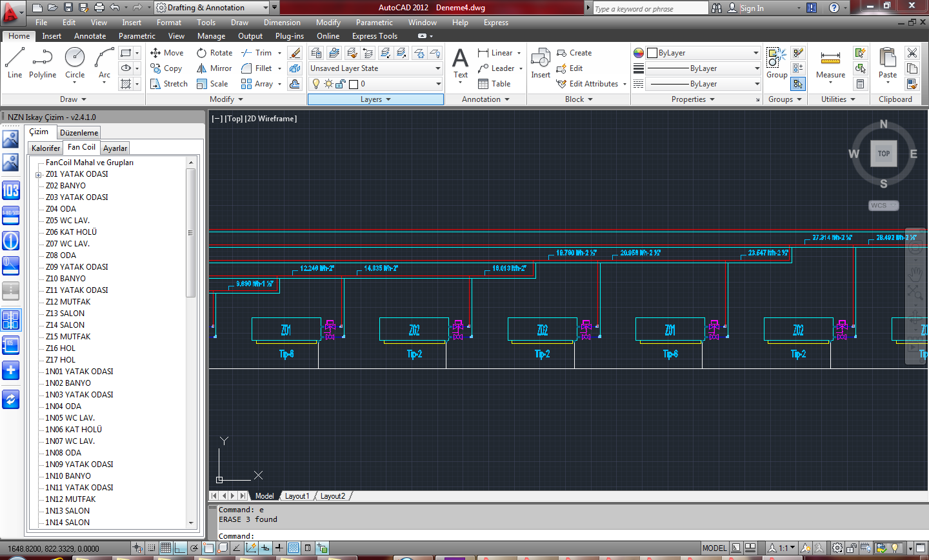Viewport: 929px width, 560px height.
Task: Expand the Z01 YATAK ODASI tree node
Action: [x=39, y=175]
